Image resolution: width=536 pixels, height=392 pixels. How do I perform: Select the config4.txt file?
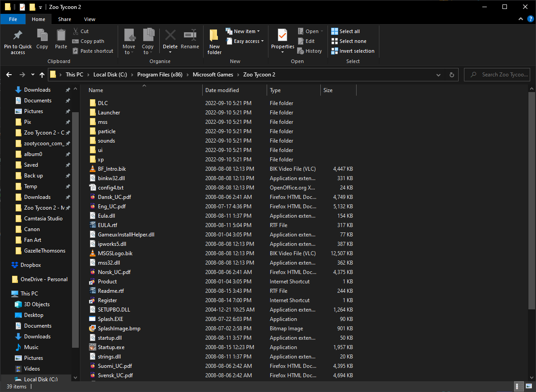[111, 187]
